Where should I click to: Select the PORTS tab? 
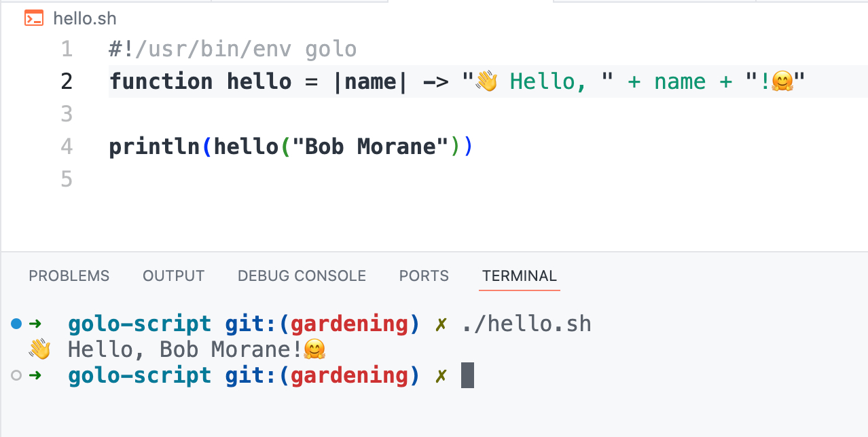(424, 275)
